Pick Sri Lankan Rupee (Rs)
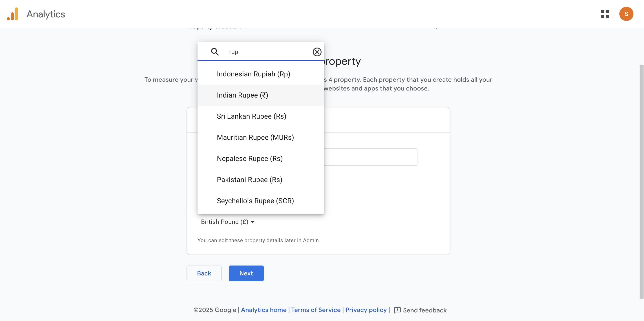Screen dimensions: 644x321 point(251,116)
